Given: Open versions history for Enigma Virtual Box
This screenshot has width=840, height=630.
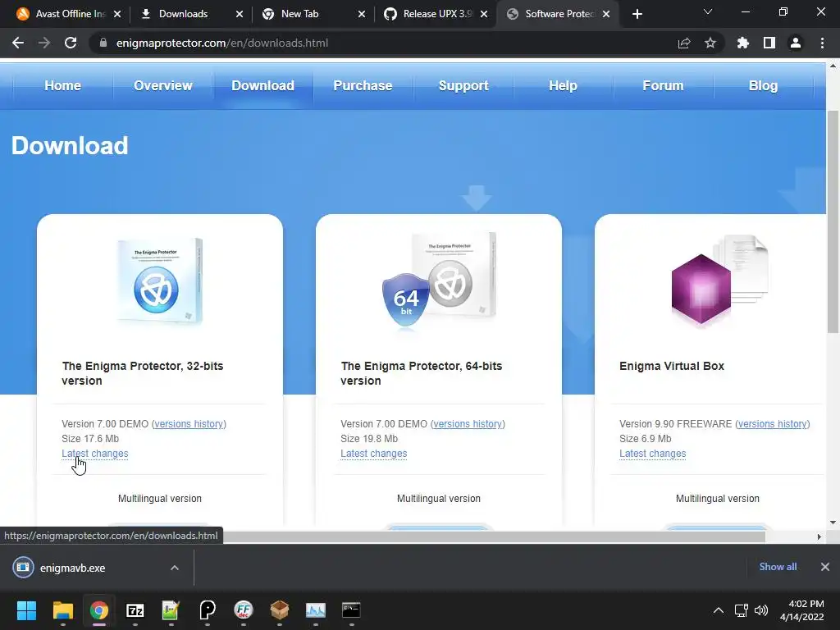Looking at the screenshot, I should (773, 424).
